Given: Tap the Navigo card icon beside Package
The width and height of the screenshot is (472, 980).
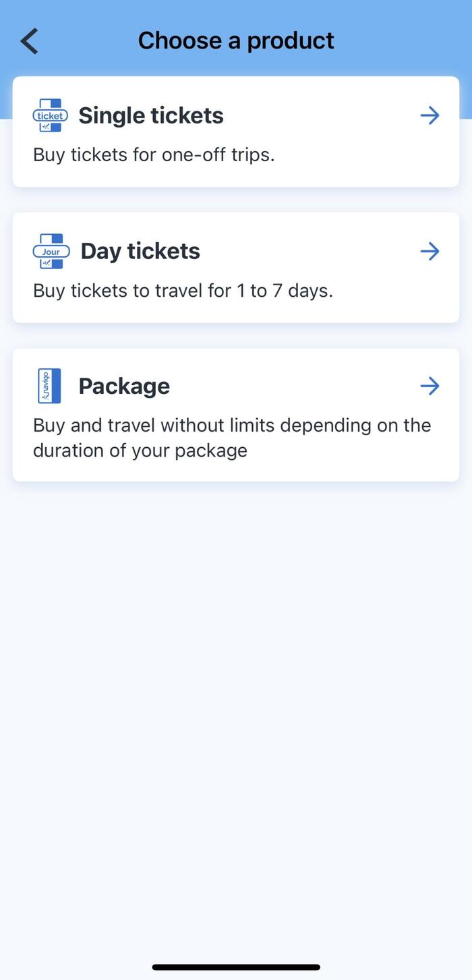Looking at the screenshot, I should tap(49, 386).
